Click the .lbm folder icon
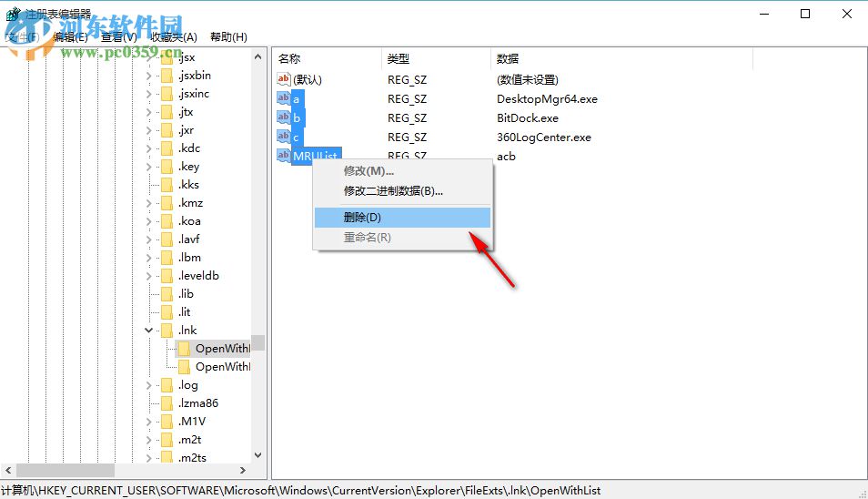Image resolution: width=868 pixels, height=499 pixels. click(167, 258)
